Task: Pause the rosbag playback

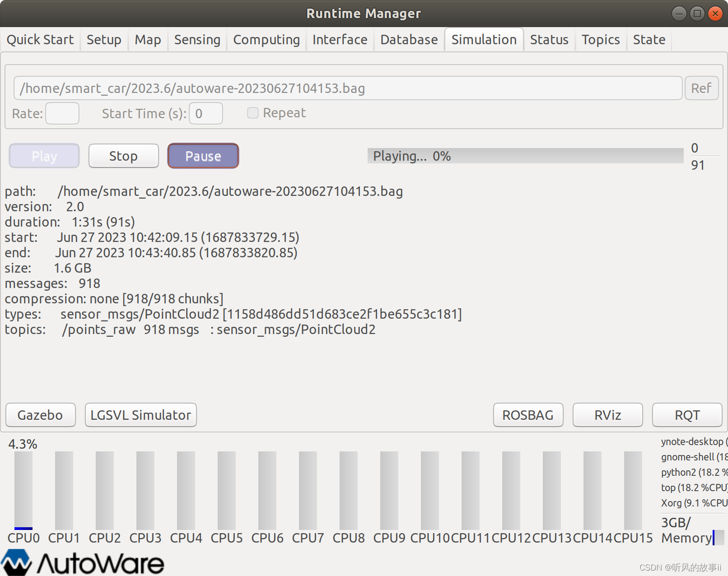Action: (203, 156)
